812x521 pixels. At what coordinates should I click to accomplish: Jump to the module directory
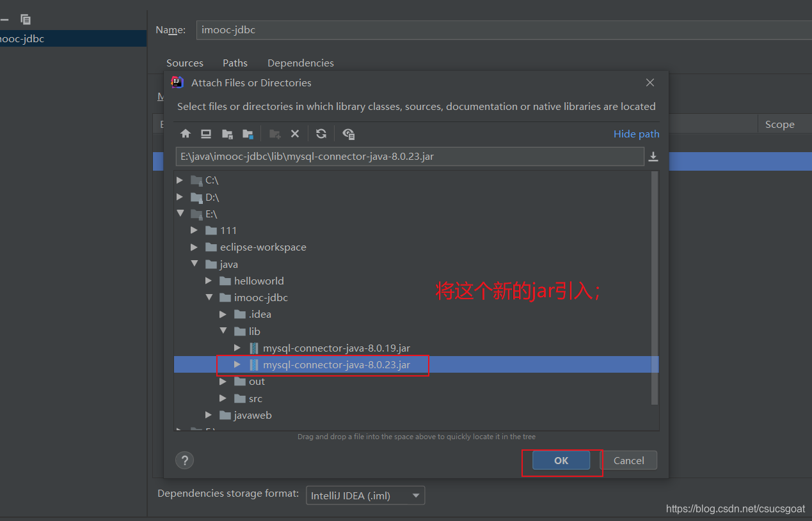(248, 134)
